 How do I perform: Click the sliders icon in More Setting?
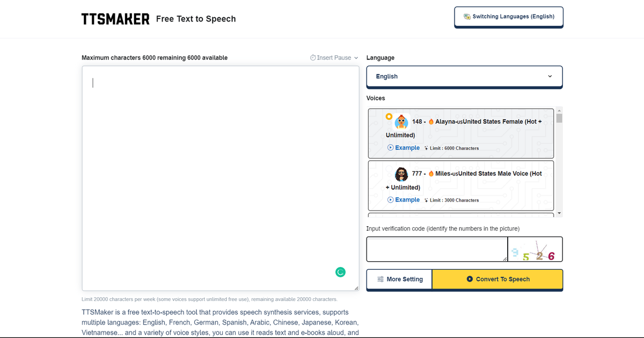click(x=380, y=279)
